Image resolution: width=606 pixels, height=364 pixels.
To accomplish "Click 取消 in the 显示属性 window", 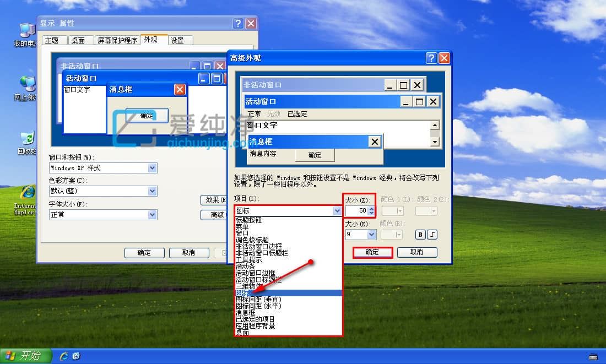I will point(189,253).
